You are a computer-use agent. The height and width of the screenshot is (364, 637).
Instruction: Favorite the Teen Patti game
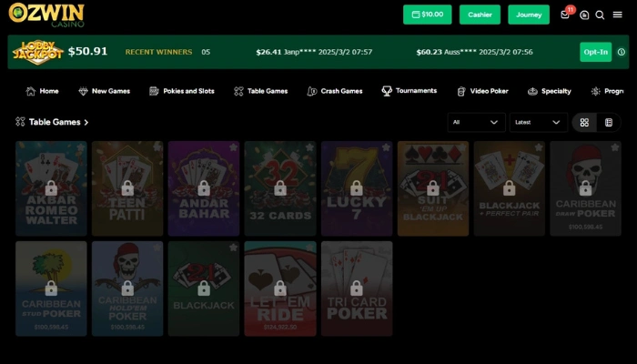pos(157,147)
